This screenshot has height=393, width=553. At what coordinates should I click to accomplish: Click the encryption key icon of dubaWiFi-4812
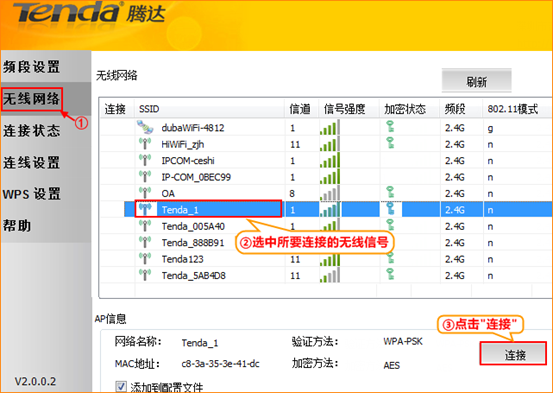coord(390,127)
